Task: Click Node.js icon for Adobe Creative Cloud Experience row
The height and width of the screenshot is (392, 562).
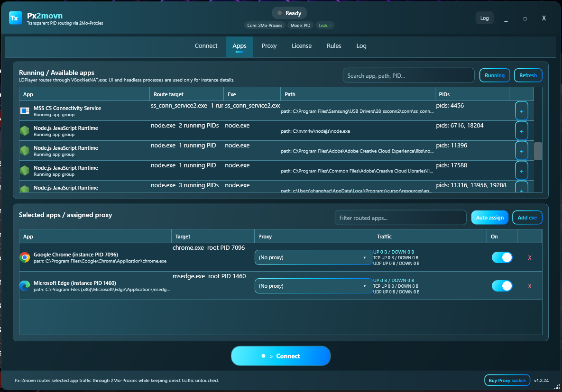Action: (25, 151)
